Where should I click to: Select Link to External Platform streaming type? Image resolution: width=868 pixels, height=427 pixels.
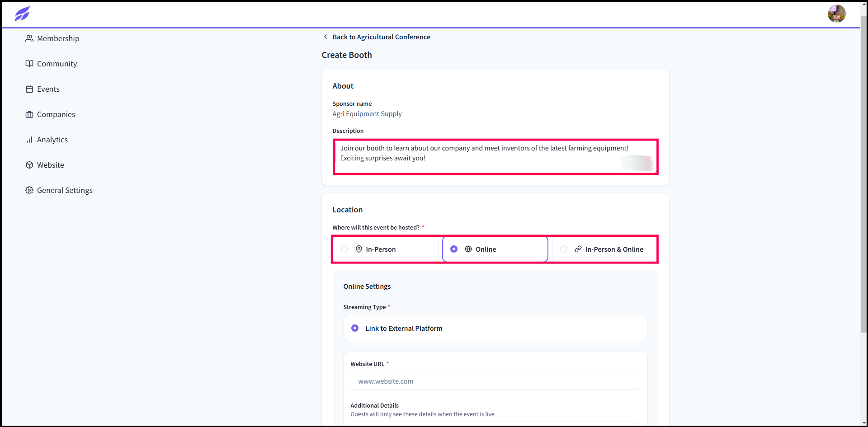point(495,328)
